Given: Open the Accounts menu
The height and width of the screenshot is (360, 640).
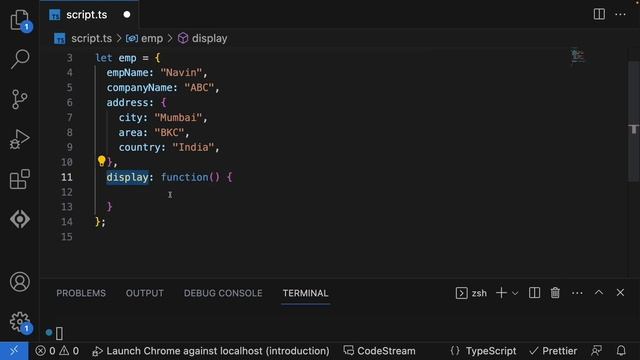Looking at the screenshot, I should coord(20,282).
